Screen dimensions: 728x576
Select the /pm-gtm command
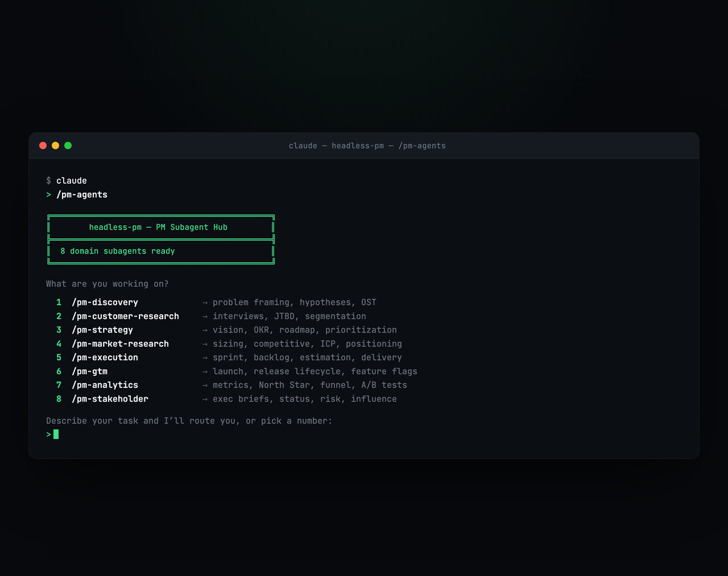click(x=90, y=372)
